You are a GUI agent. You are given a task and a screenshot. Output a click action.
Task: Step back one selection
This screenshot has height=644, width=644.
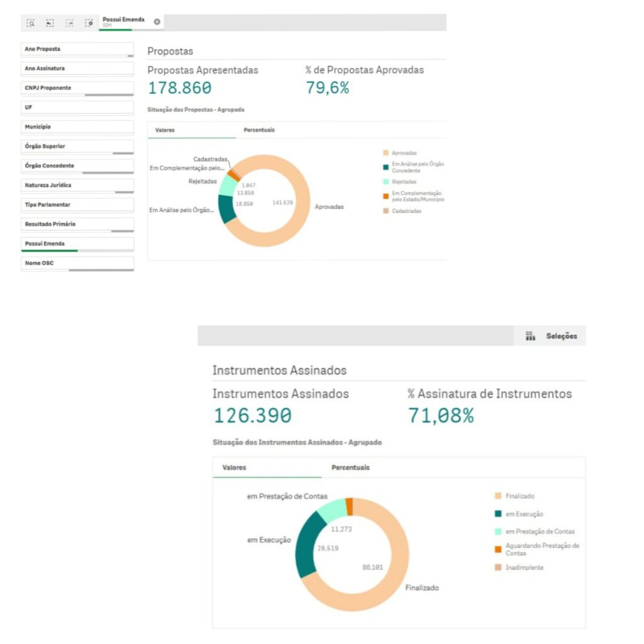pos(50,23)
